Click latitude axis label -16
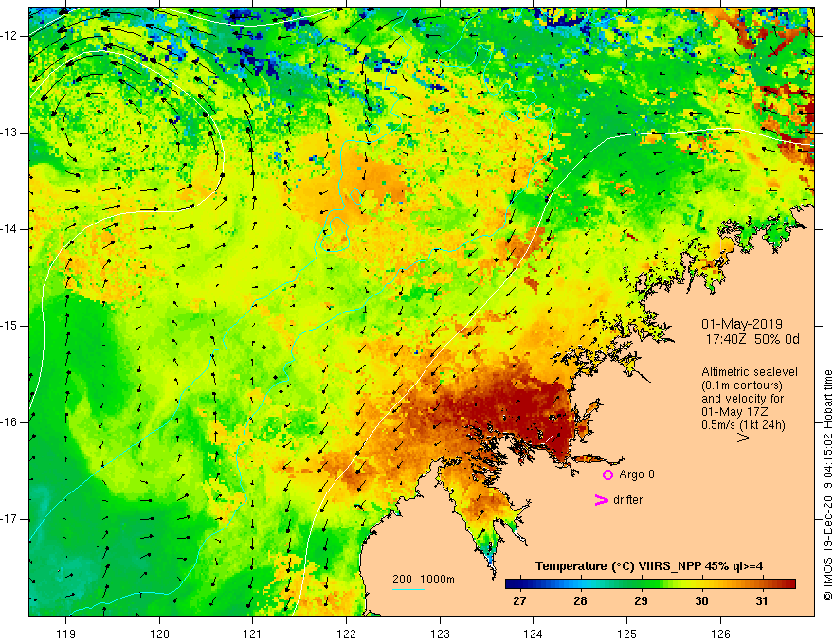This screenshot has height=644, width=834. (x=9, y=422)
